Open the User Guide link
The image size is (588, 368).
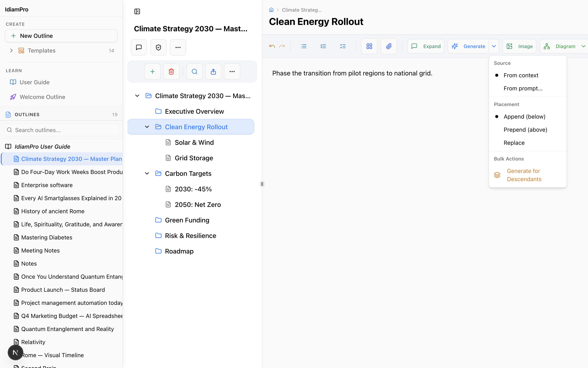(35, 82)
